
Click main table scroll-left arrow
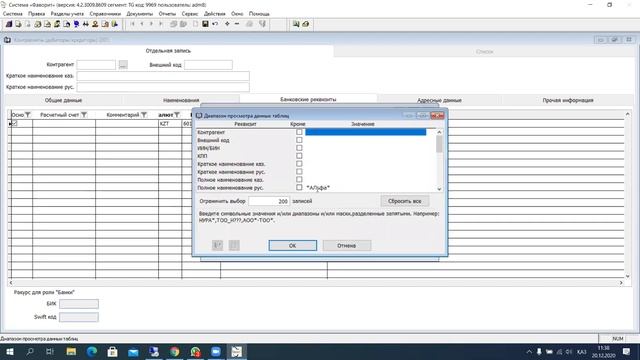point(11,282)
